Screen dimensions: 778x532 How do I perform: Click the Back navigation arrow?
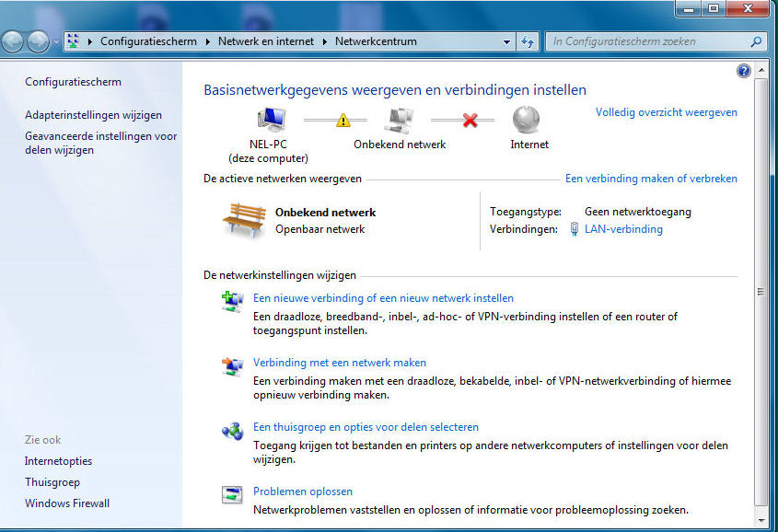tap(13, 41)
